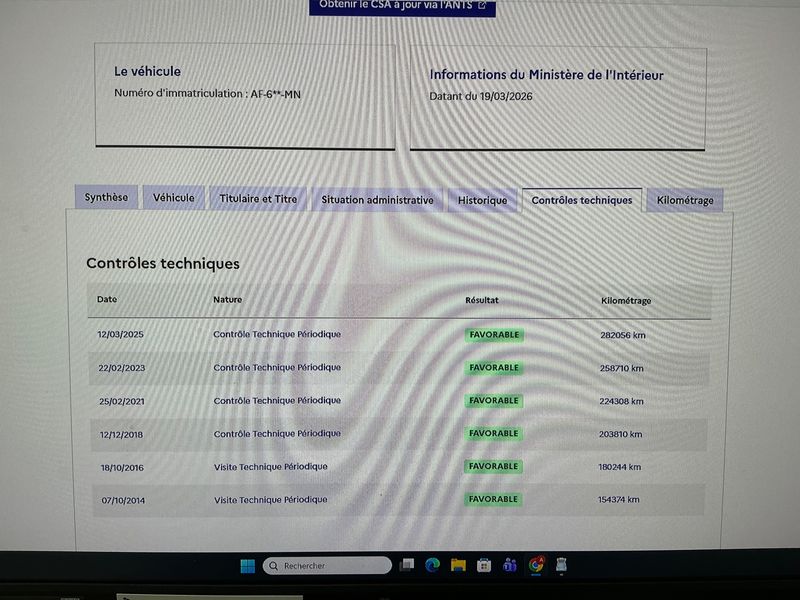The height and width of the screenshot is (600, 800).
Task: Click Contrôle Technique Périodique in 12/12/2018 row
Action: (277, 434)
